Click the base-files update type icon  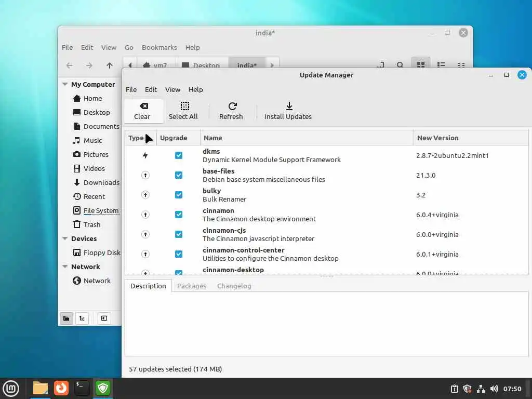coord(145,175)
